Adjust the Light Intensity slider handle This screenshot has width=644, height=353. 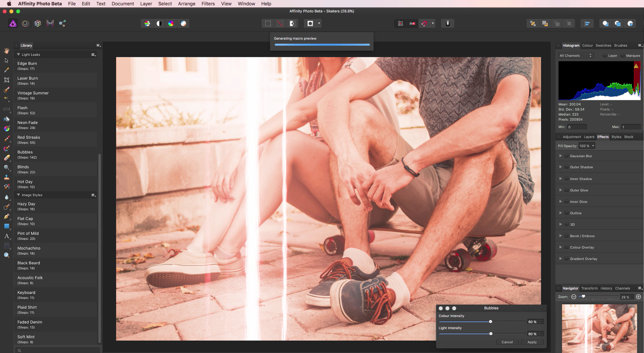tap(491, 334)
